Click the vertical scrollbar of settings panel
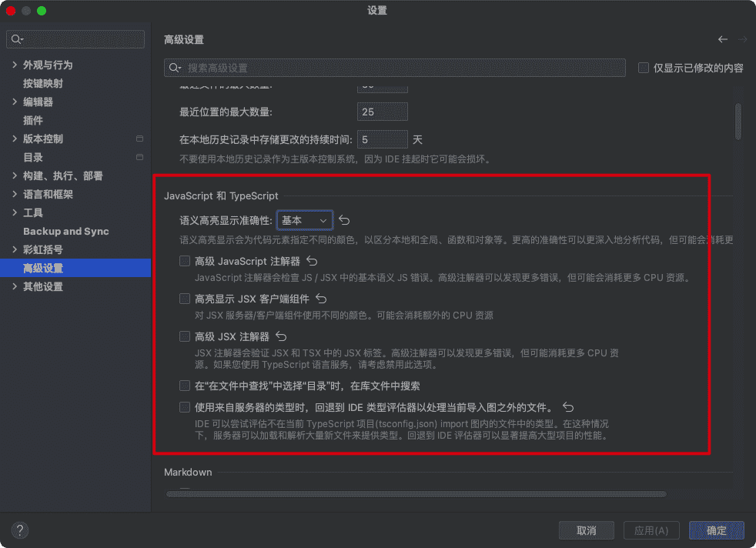This screenshot has width=756, height=548. point(738,122)
